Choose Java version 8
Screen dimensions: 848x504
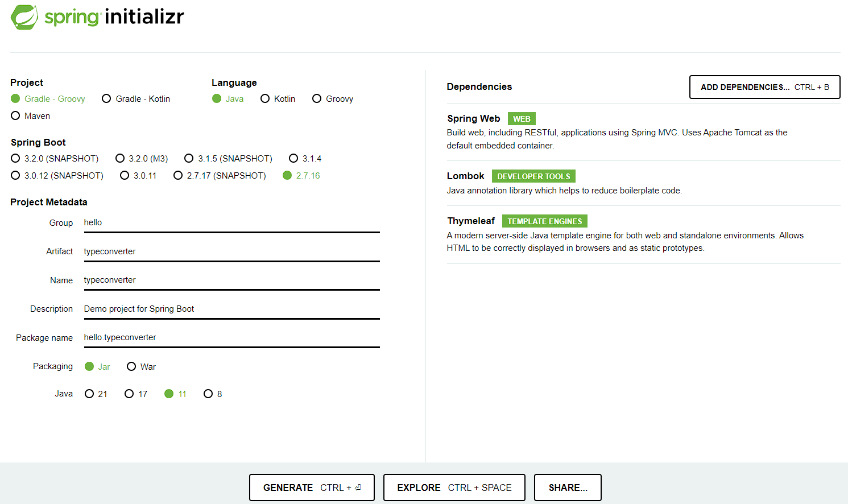coord(213,394)
